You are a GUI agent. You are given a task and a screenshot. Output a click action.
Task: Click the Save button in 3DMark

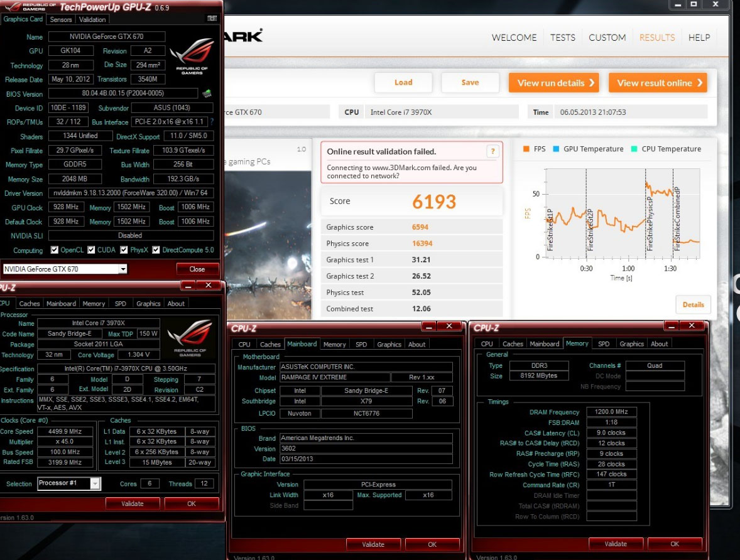(x=470, y=83)
